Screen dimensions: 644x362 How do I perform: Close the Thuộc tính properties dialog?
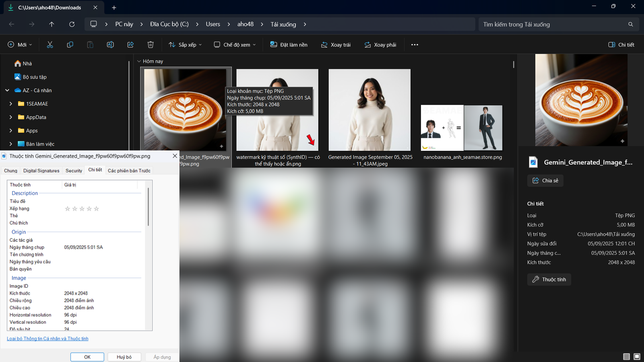(x=175, y=156)
